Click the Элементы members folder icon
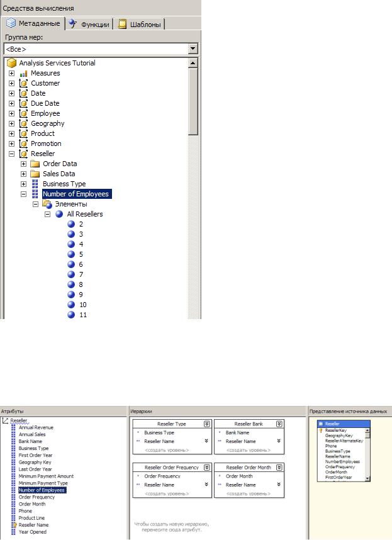392x540 pixels. click(x=47, y=204)
